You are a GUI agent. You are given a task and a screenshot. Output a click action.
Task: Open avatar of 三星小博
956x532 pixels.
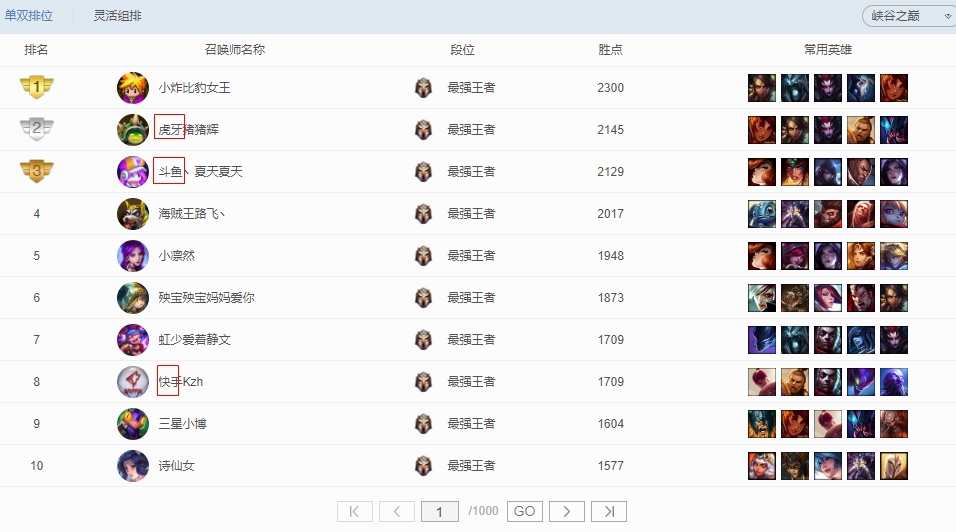[133, 424]
